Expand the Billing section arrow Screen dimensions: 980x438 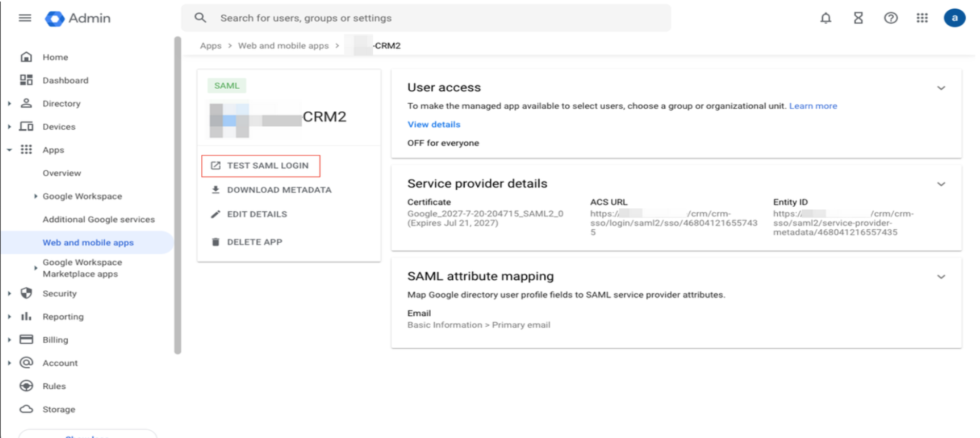(x=9, y=340)
